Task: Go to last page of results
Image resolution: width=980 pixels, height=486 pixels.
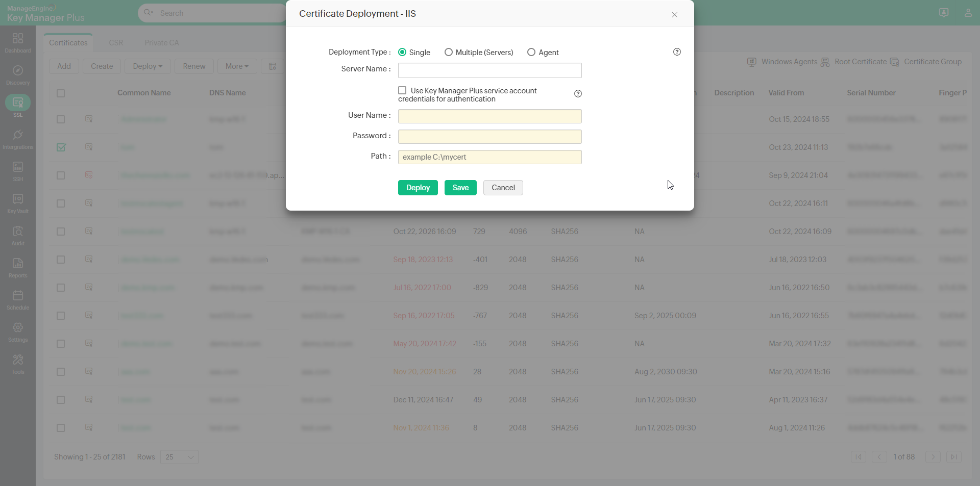Action: coord(954,457)
